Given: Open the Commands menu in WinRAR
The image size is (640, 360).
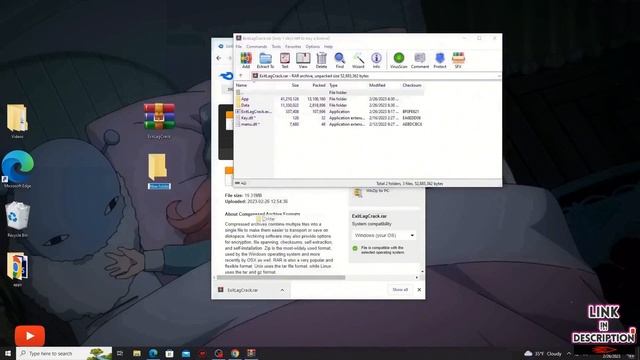Looking at the screenshot, I should click(256, 47).
